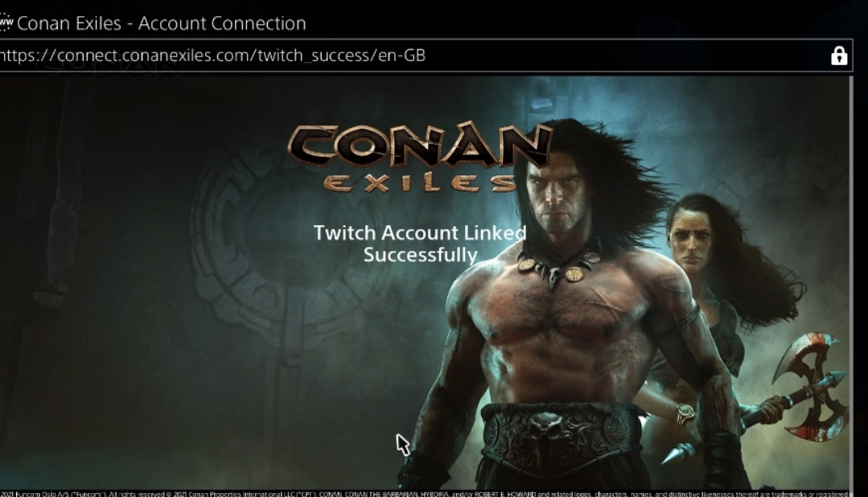Click the EXILES word under the logo
Screen dimensions: 868x497
419,183
